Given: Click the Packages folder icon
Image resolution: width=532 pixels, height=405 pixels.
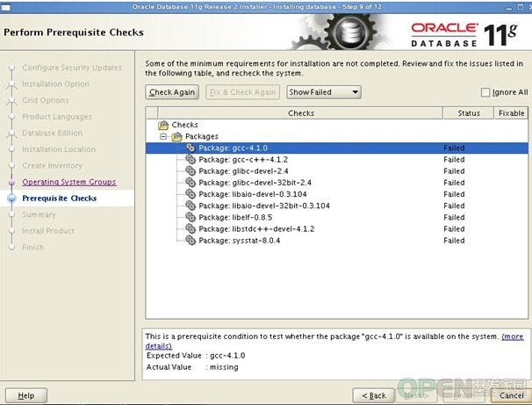Looking at the screenshot, I should [x=176, y=136].
